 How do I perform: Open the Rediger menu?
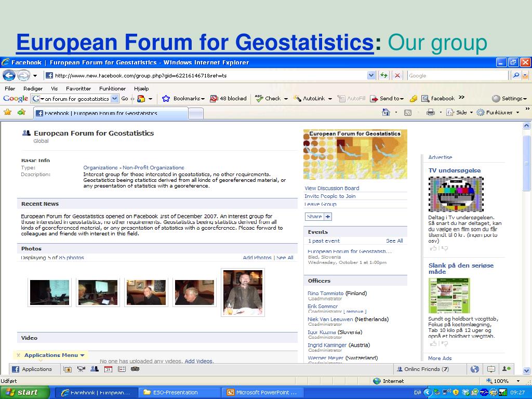(x=33, y=88)
